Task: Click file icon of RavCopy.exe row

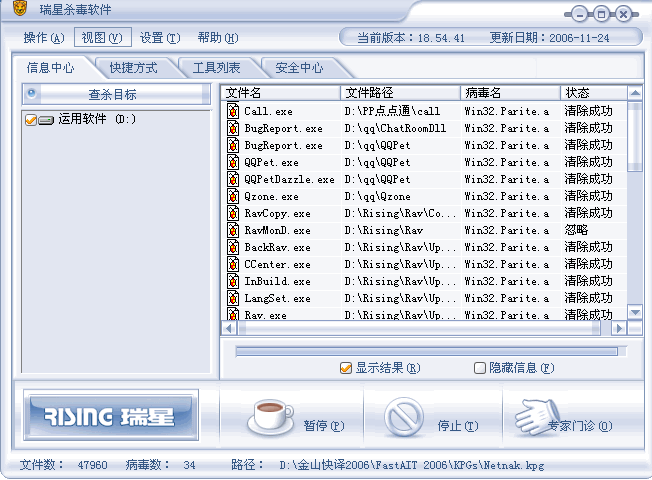Action: (233, 213)
